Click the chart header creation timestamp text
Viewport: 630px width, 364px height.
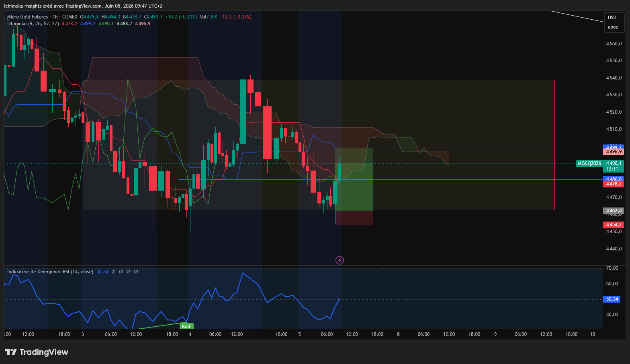pos(83,6)
